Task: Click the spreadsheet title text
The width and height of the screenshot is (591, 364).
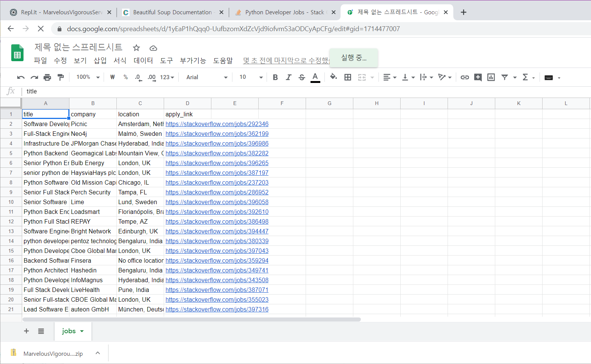Action: pyautogui.click(x=78, y=47)
